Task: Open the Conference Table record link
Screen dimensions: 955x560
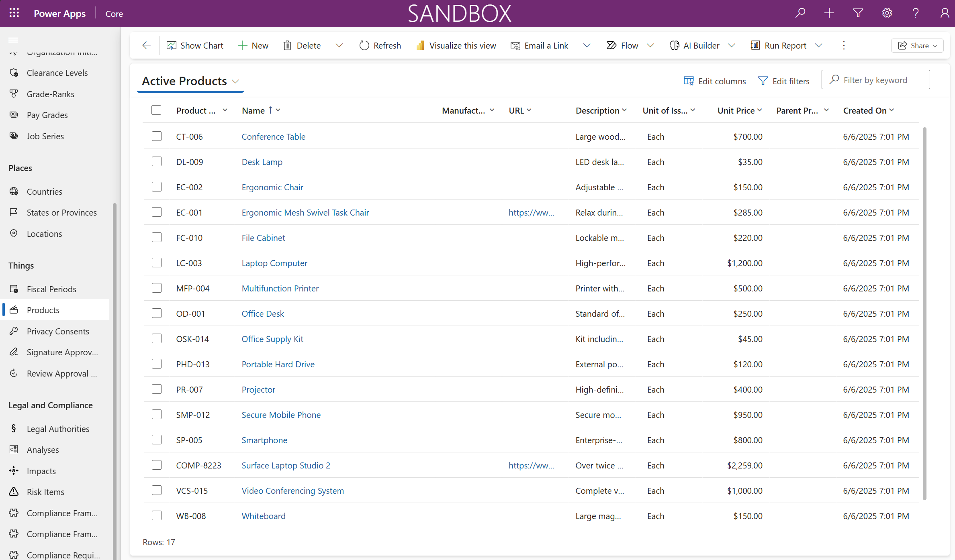Action: (x=273, y=136)
